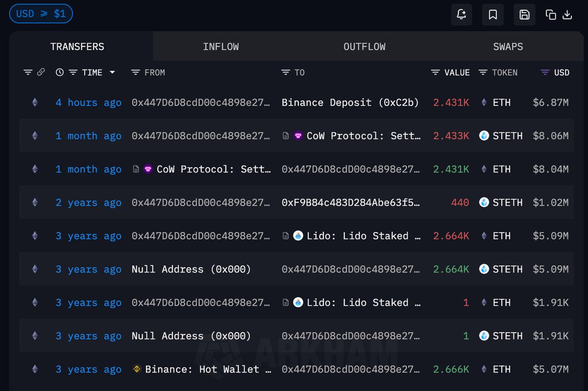This screenshot has height=391, width=588.
Task: Click the $6.87M USD value
Action: [551, 103]
